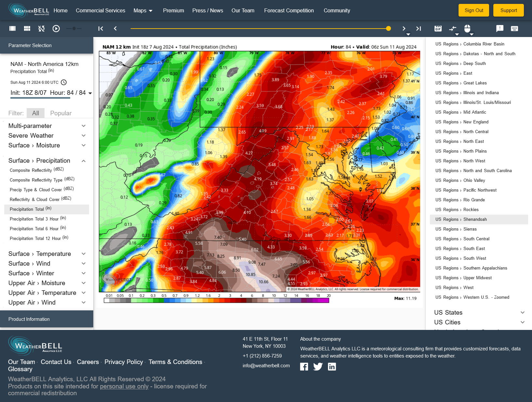
Task: Click the Sign Out button
Action: [474, 10]
